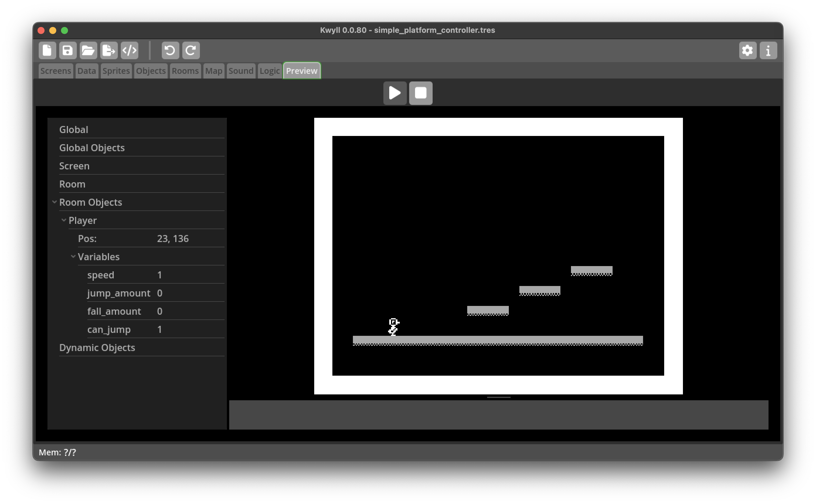The width and height of the screenshot is (816, 504).
Task: Click the Export file arrow icon
Action: 109,50
